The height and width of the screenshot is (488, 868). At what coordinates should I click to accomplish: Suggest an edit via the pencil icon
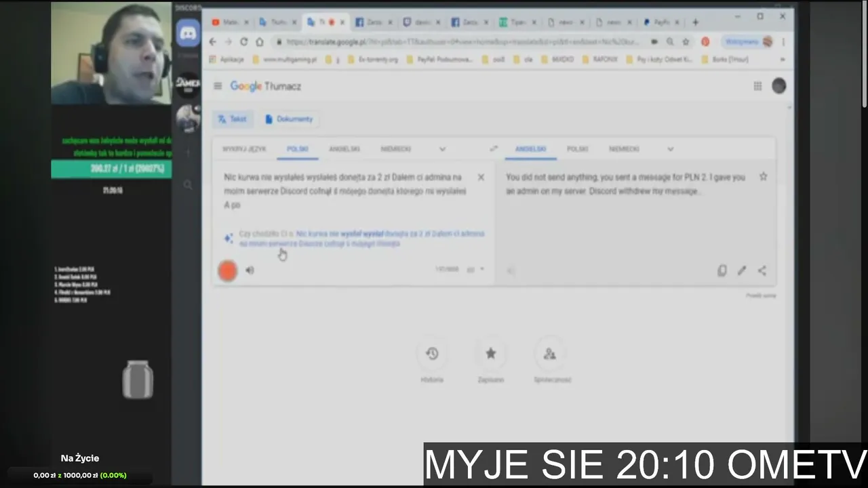(742, 270)
